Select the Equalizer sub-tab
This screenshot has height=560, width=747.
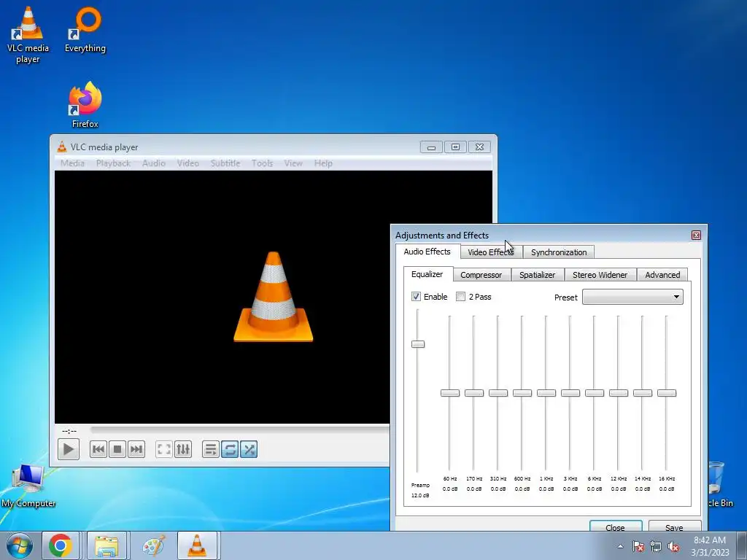click(427, 274)
